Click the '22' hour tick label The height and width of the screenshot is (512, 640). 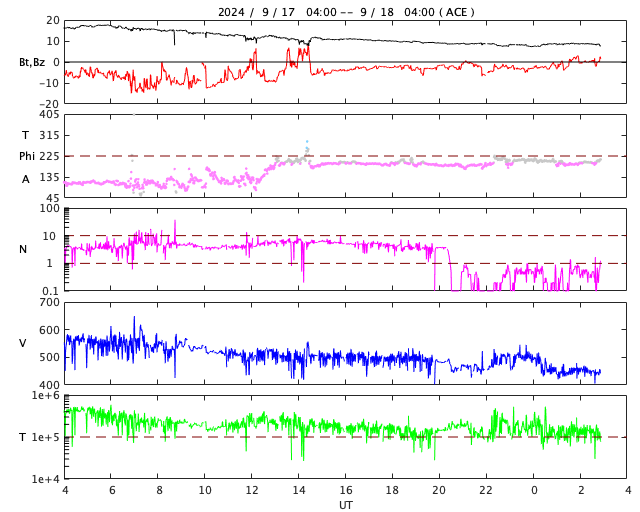tap(486, 490)
